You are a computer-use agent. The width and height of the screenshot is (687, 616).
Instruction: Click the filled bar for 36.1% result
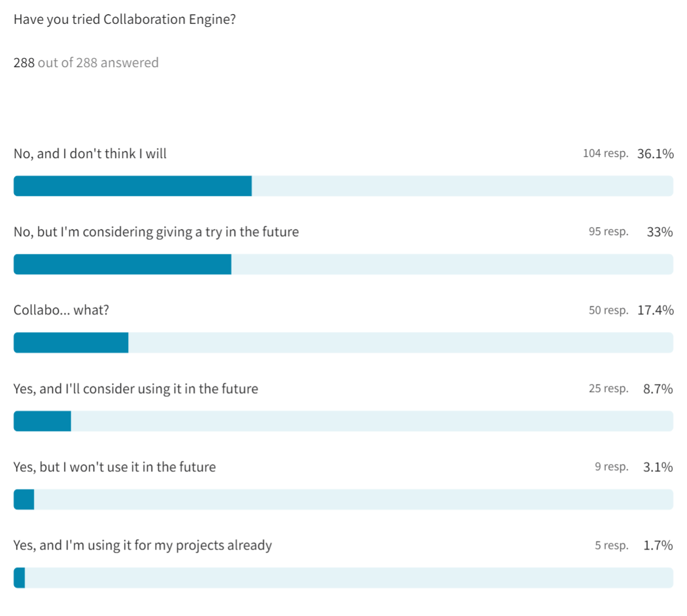click(x=132, y=186)
